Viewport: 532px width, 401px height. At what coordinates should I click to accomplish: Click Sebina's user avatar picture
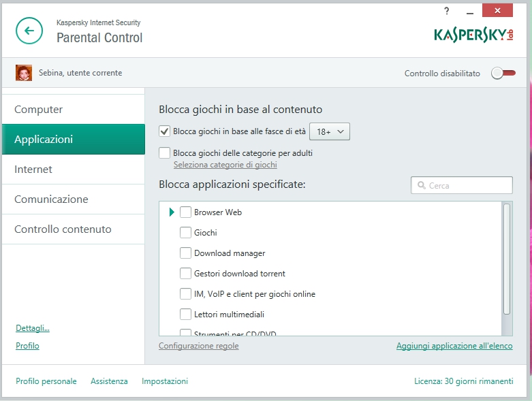(x=24, y=73)
